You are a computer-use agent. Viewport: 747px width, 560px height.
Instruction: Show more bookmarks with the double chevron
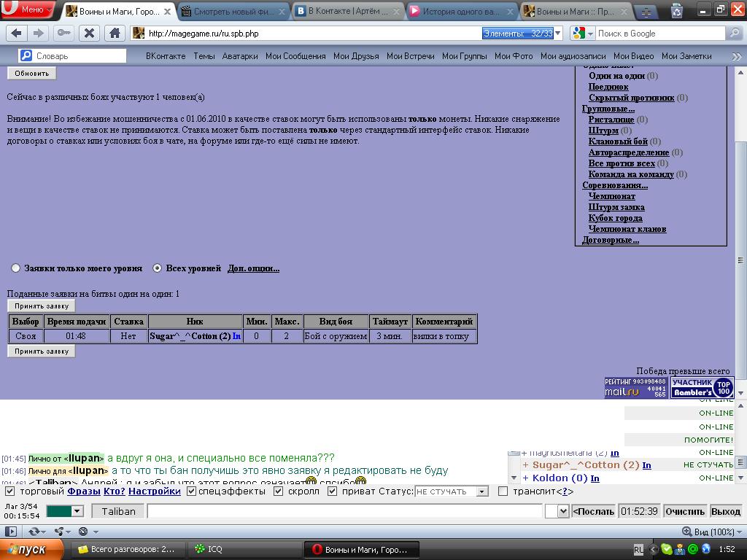coord(737,56)
